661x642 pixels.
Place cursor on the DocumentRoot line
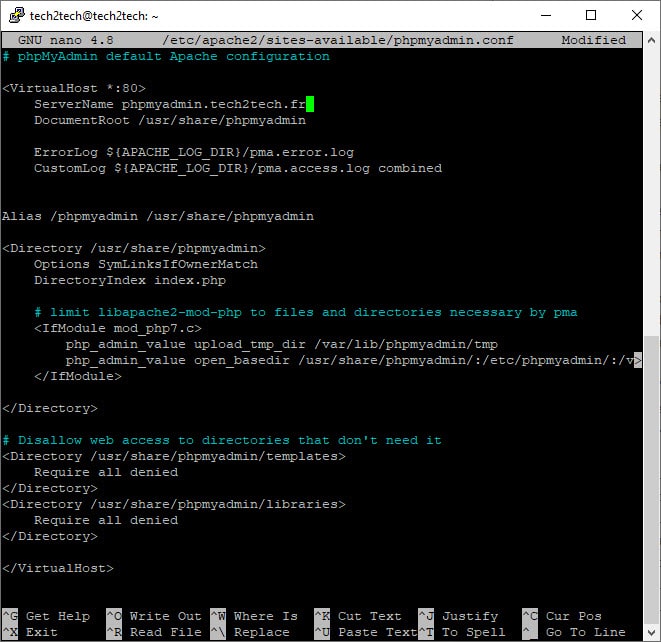click(x=169, y=120)
